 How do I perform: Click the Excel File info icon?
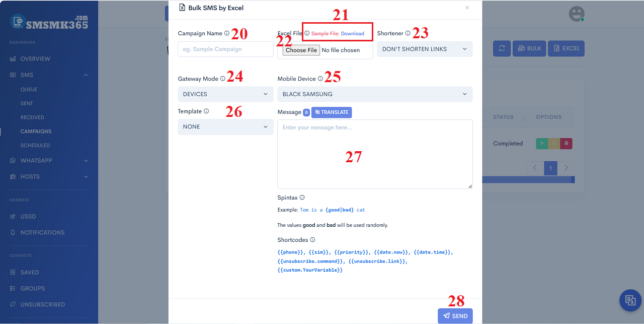point(307,33)
